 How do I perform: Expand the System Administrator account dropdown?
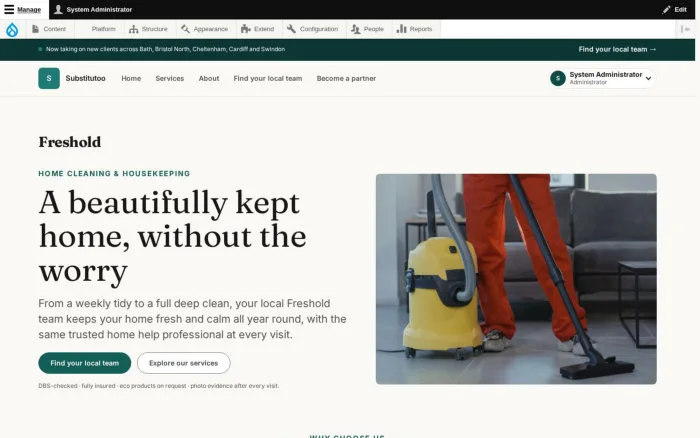pos(603,78)
